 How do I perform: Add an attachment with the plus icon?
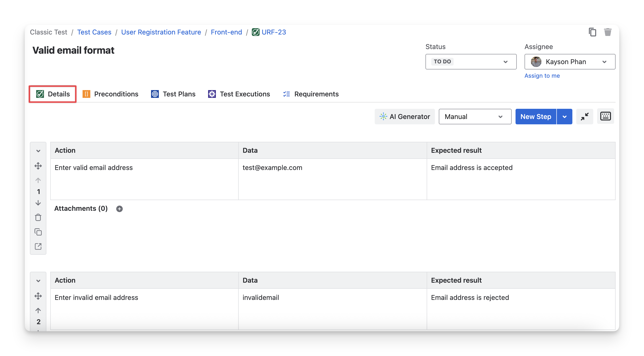coord(119,209)
